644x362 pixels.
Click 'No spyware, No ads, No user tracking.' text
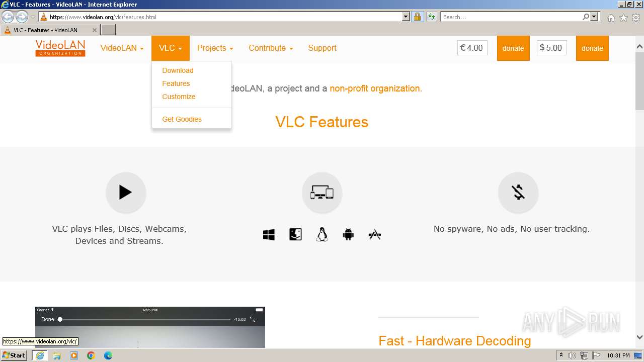click(x=512, y=229)
